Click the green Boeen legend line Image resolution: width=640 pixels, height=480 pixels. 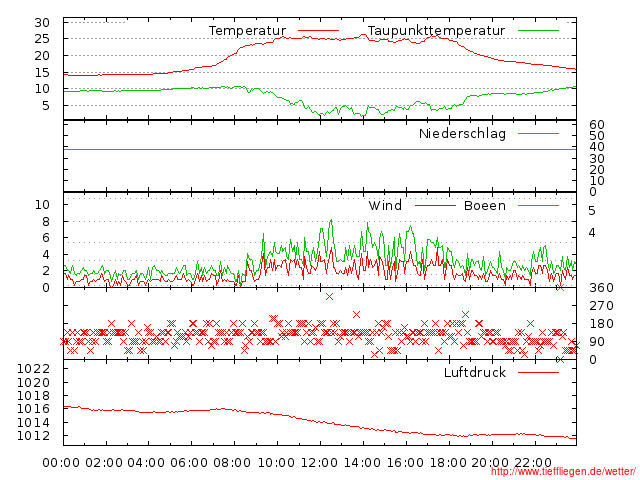coord(538,206)
